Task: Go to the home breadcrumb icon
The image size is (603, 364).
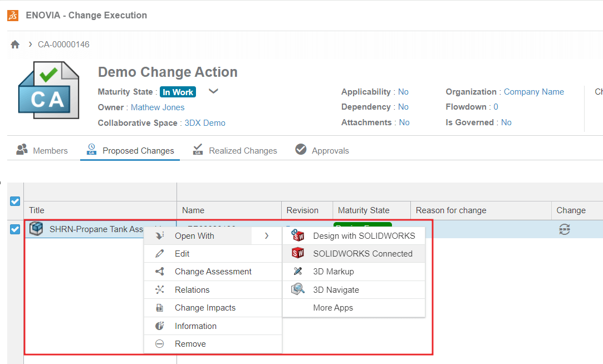Action: pos(15,45)
